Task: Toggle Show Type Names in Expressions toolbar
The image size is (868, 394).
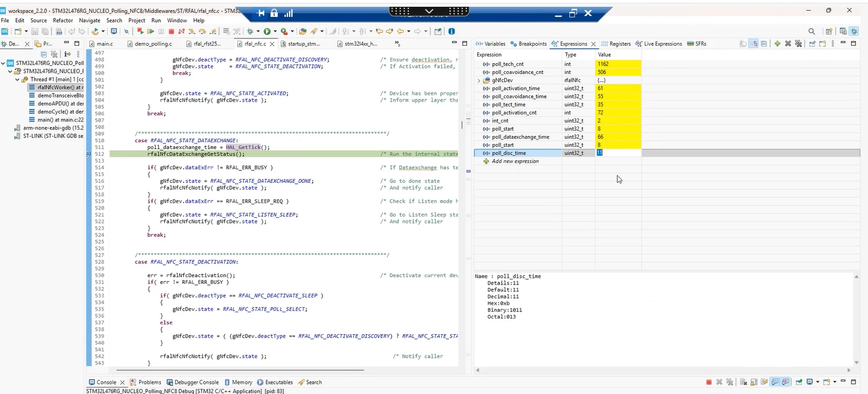Action: [743, 43]
